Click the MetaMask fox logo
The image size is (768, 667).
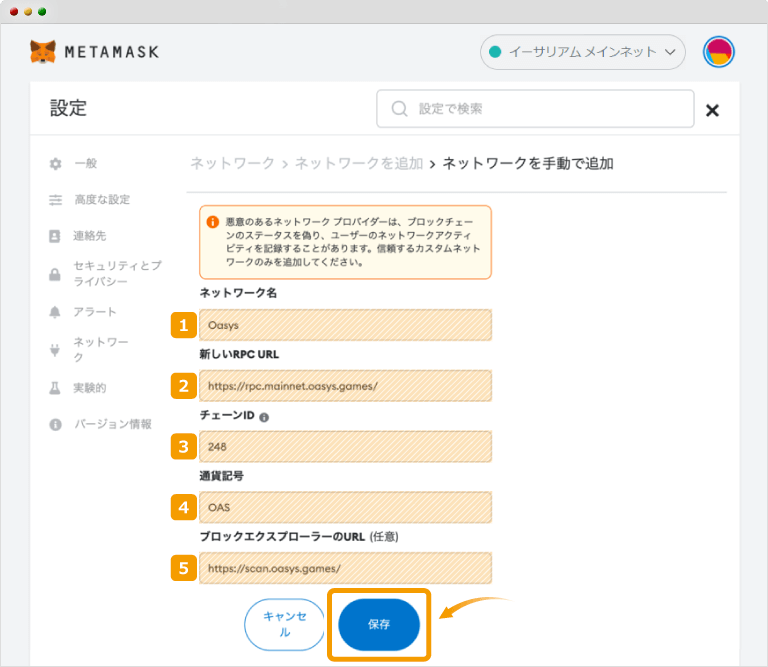[43, 51]
